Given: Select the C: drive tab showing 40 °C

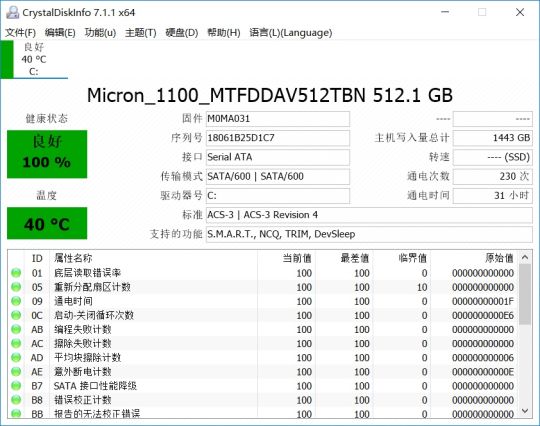Looking at the screenshot, I should [34, 59].
